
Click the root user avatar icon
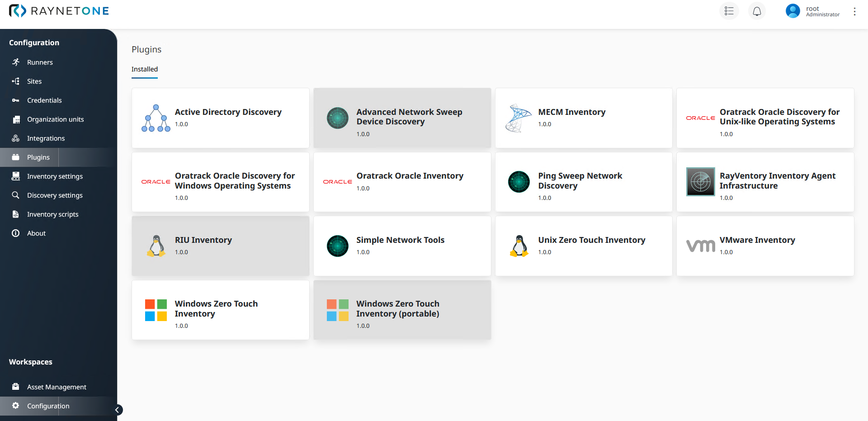(793, 11)
